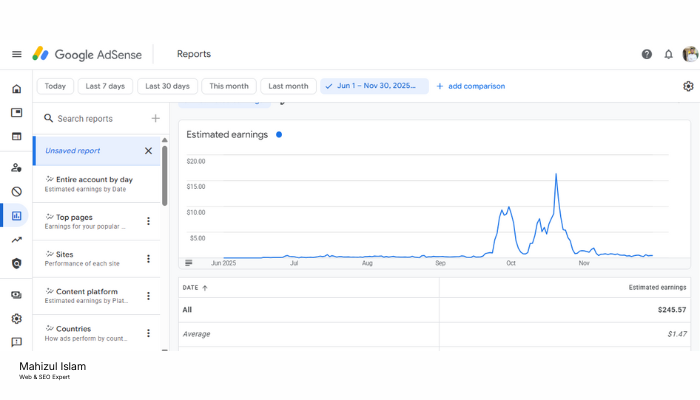Select the Today date range chip
Viewport: 700px width, 400px height.
[x=55, y=86]
